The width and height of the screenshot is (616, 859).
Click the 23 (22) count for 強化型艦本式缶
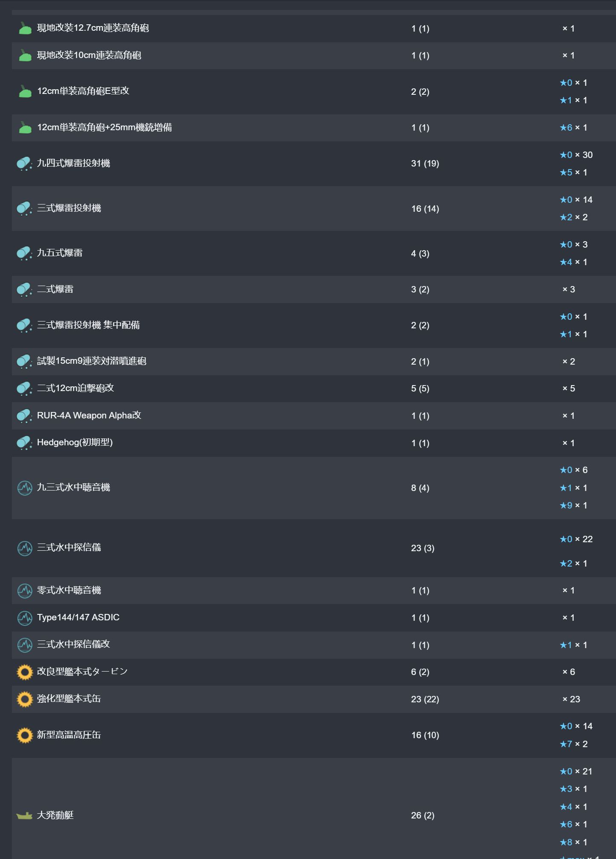click(425, 699)
